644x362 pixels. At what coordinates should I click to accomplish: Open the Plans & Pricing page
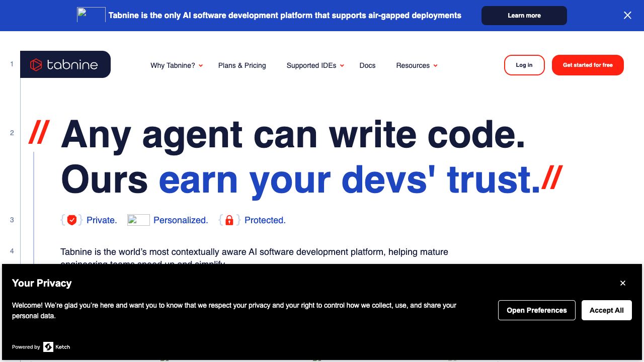click(242, 65)
